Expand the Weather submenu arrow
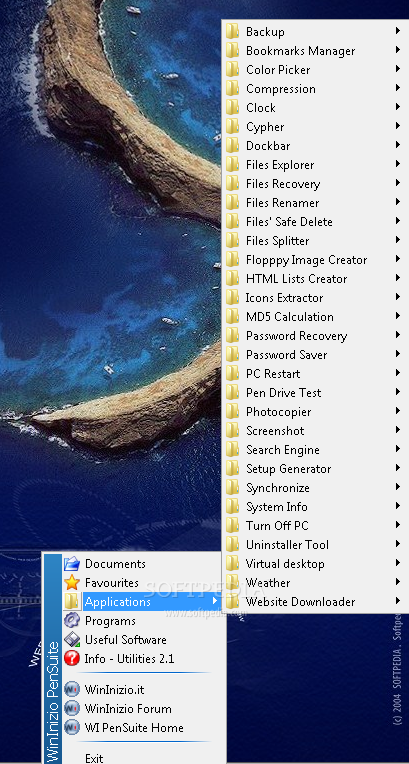The image size is (409, 764). pyautogui.click(x=398, y=582)
